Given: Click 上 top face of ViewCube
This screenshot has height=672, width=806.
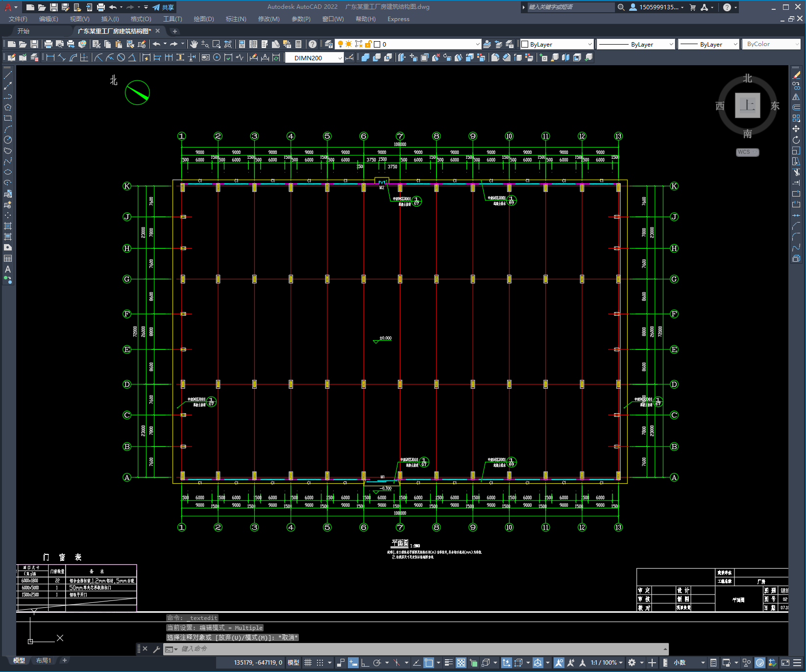Looking at the screenshot, I should click(747, 105).
